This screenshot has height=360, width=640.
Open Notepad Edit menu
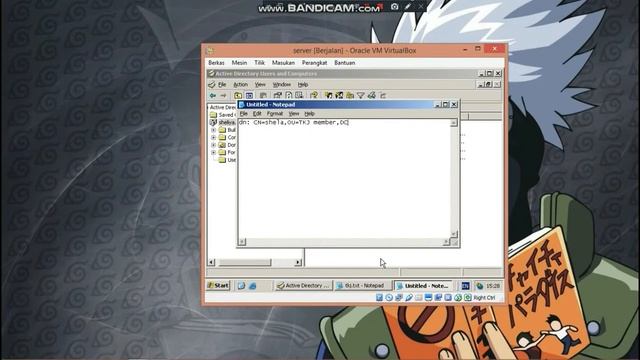point(257,113)
